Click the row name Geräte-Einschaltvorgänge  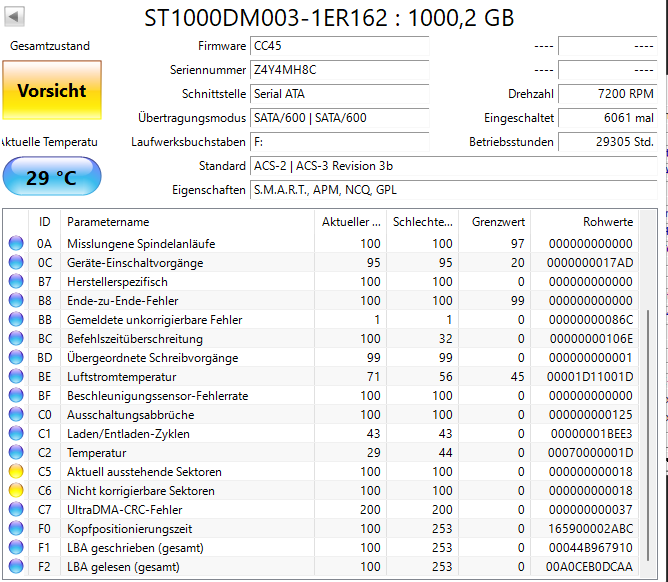[x=135, y=262]
